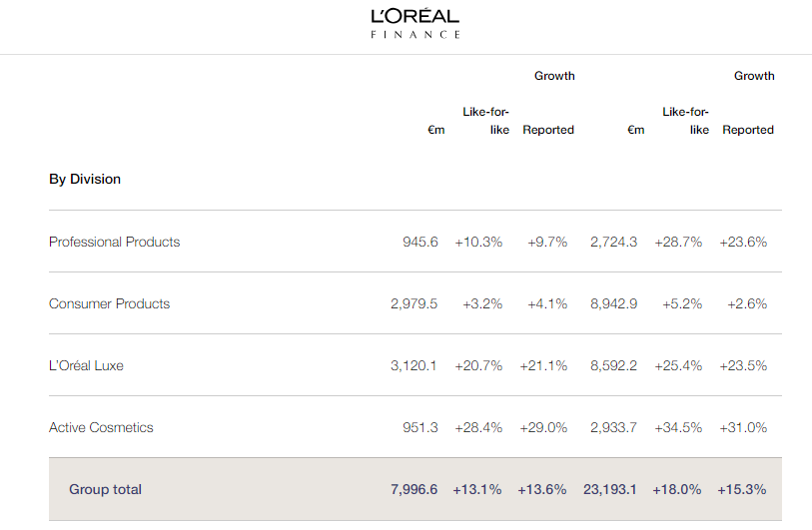Click the L'Oréal Luxe row label
Viewport: 812px width, 530px height.
click(x=86, y=365)
